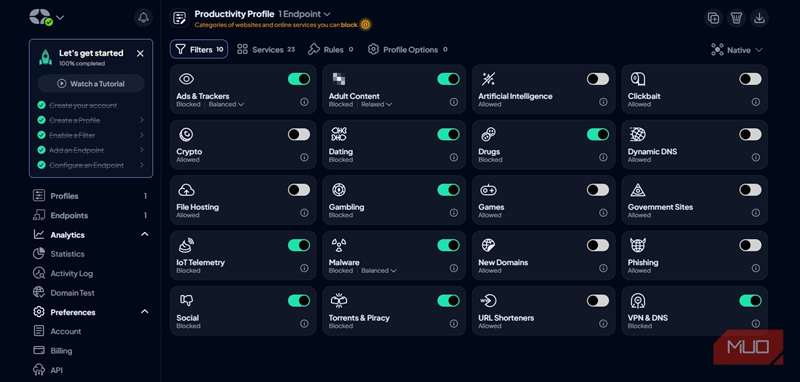Go to Billing settings
800x382 pixels.
point(61,350)
